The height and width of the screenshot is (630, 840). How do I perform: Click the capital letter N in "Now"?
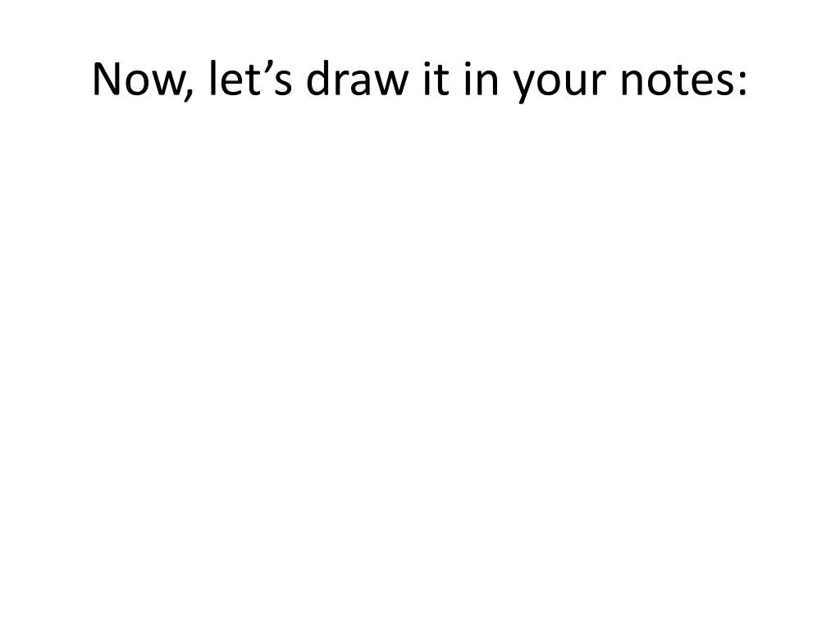point(107,80)
